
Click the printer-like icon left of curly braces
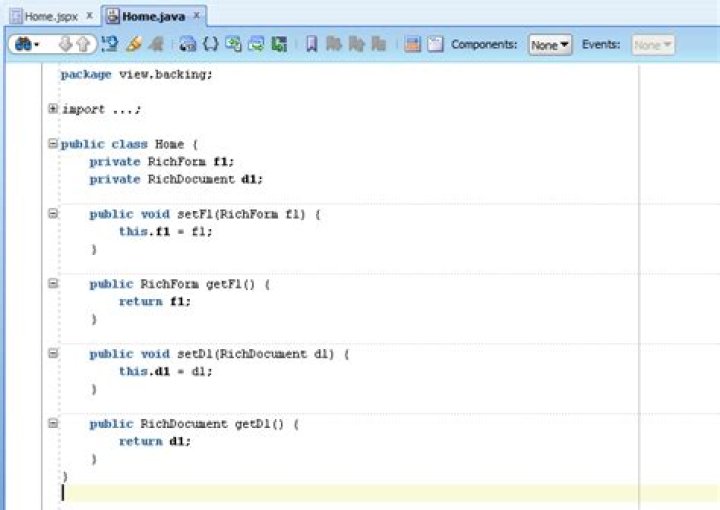coord(188,45)
